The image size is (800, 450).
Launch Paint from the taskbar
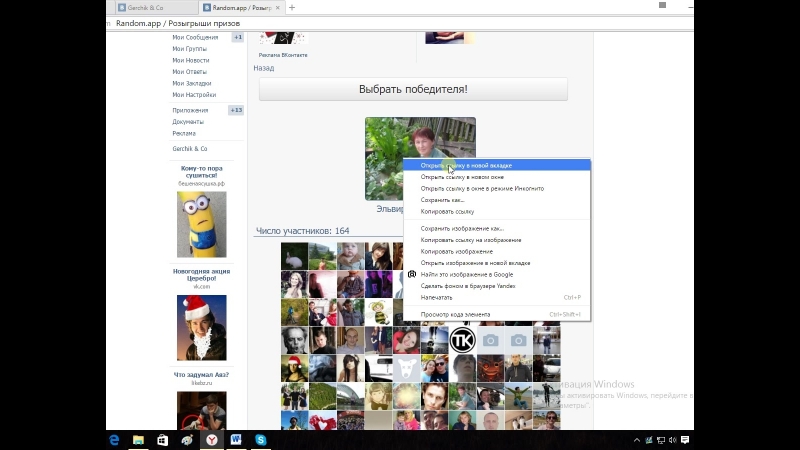click(187, 440)
